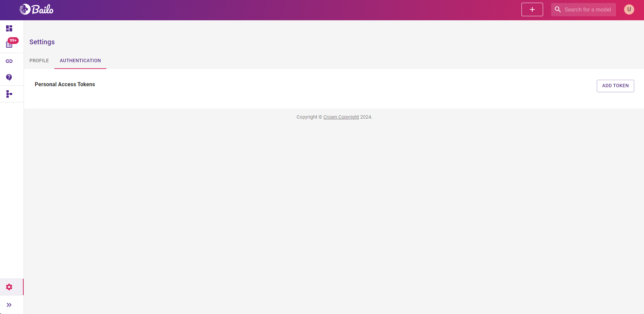Open the reviews list icon with 99+ badge

(x=9, y=45)
